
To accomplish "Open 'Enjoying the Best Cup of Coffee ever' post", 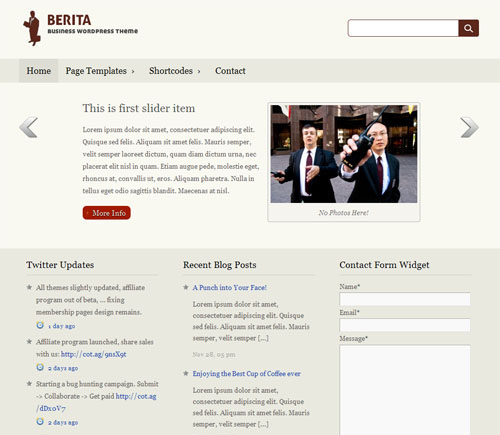I will pyautogui.click(x=247, y=374).
